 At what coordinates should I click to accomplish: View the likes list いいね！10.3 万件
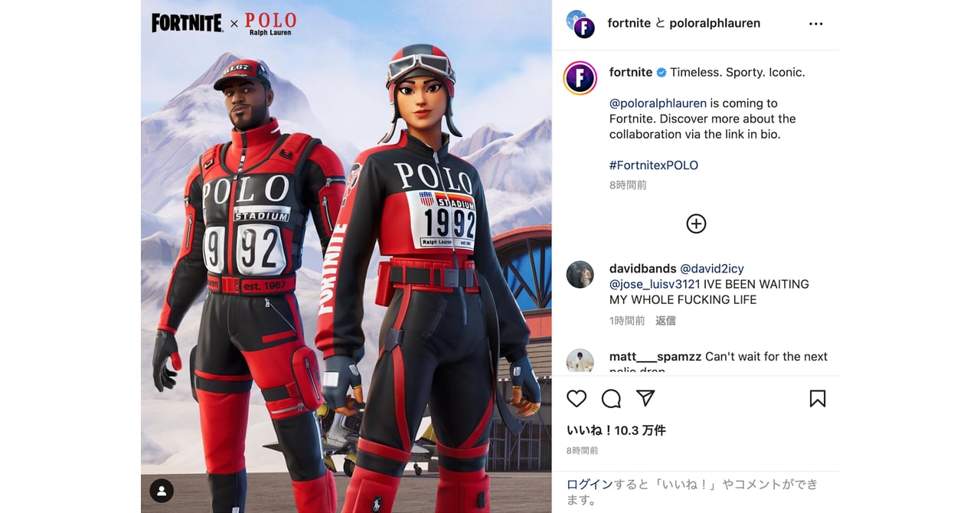616,430
